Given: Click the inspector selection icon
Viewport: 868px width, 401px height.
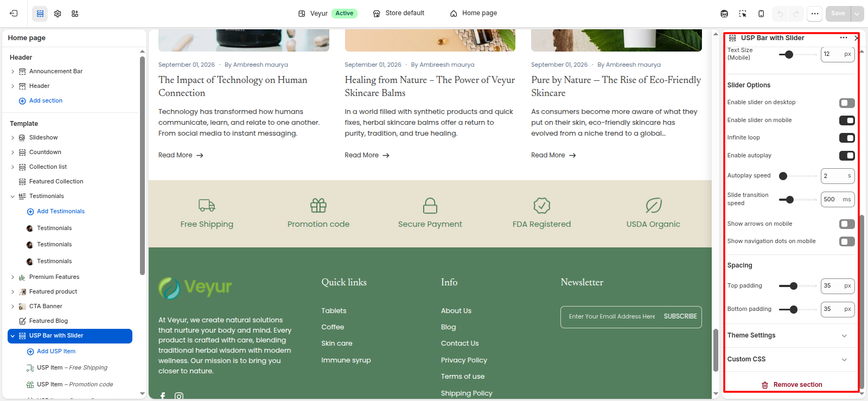Looking at the screenshot, I should click(x=743, y=14).
